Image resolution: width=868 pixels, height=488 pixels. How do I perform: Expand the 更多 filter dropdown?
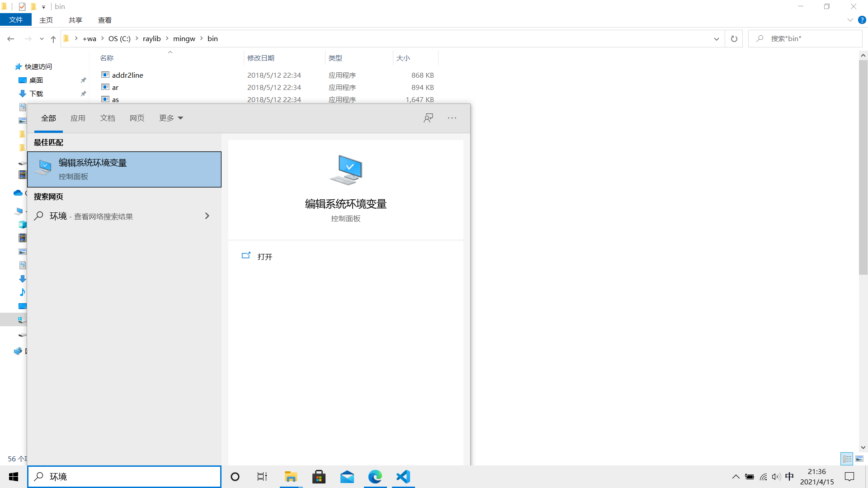[x=171, y=118]
